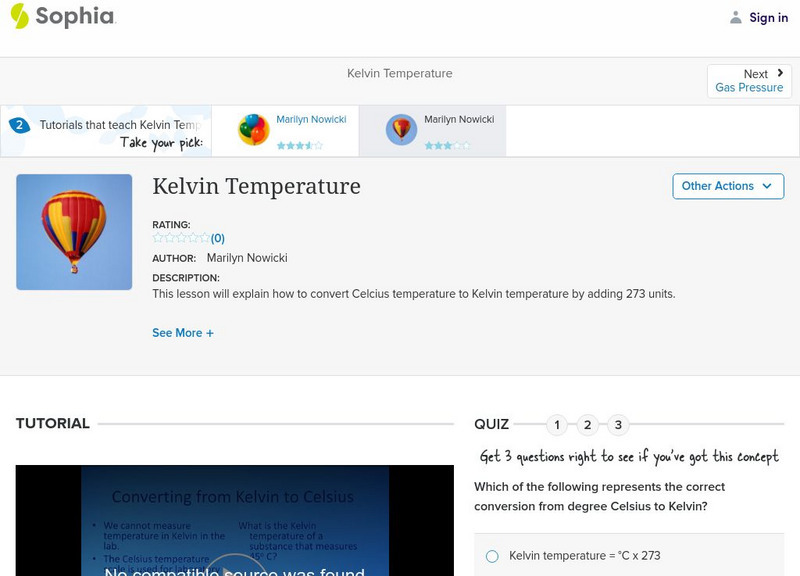Go to quiz question 1
Image resolution: width=800 pixels, height=576 pixels.
pyautogui.click(x=557, y=425)
